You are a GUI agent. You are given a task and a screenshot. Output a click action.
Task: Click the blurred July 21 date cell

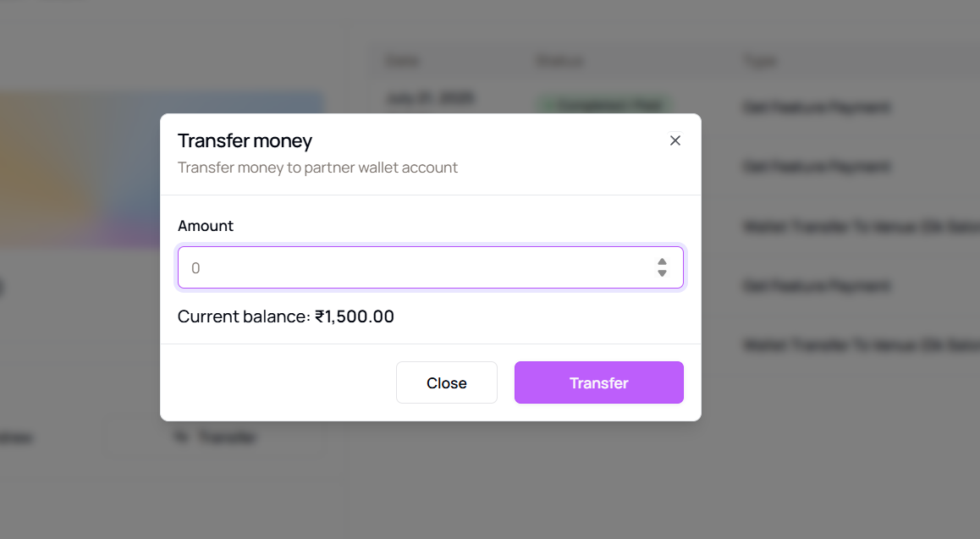click(x=431, y=98)
